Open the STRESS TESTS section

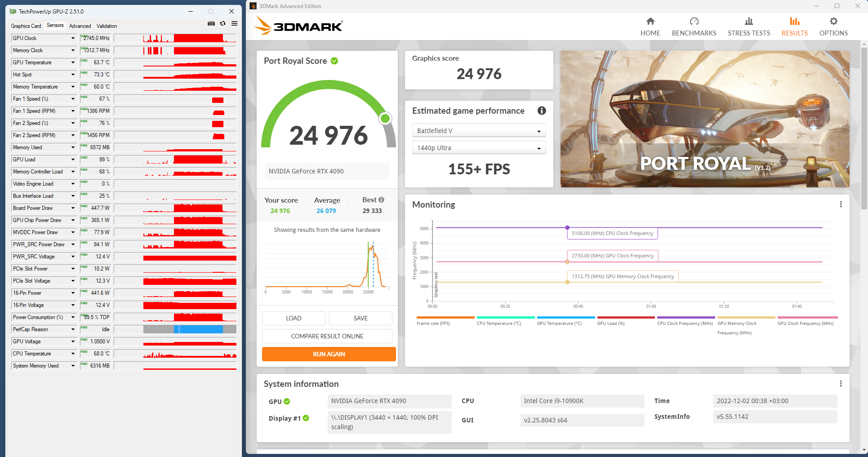click(749, 27)
